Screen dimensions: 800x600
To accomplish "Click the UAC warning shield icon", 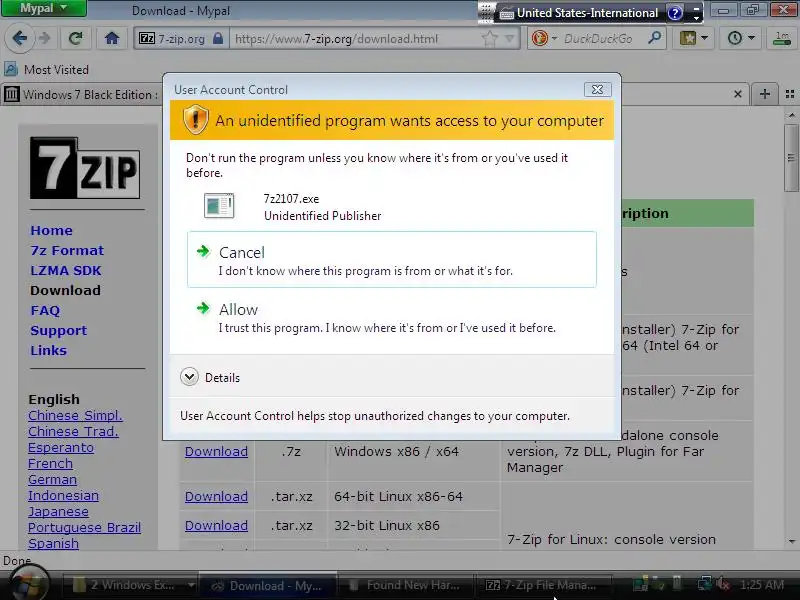I will (x=195, y=120).
